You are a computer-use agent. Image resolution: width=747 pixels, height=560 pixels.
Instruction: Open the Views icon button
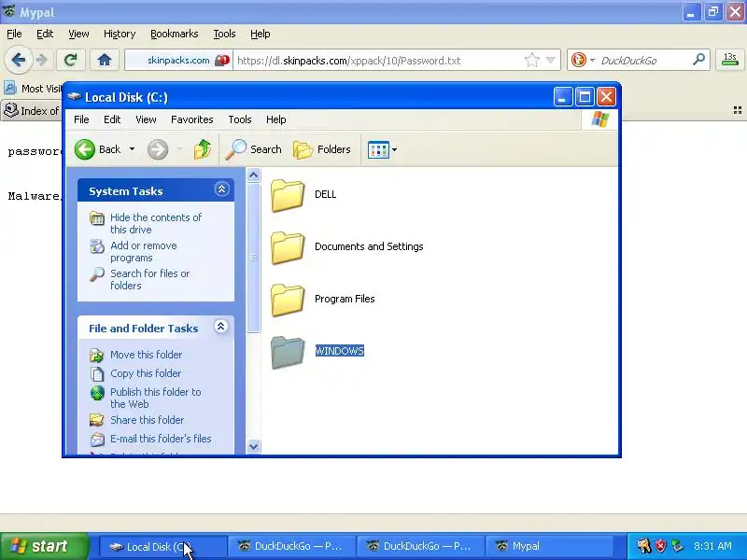click(x=378, y=149)
